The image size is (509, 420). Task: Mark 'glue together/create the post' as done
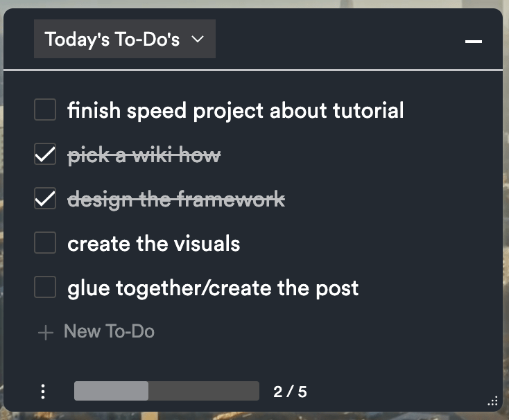click(x=45, y=287)
